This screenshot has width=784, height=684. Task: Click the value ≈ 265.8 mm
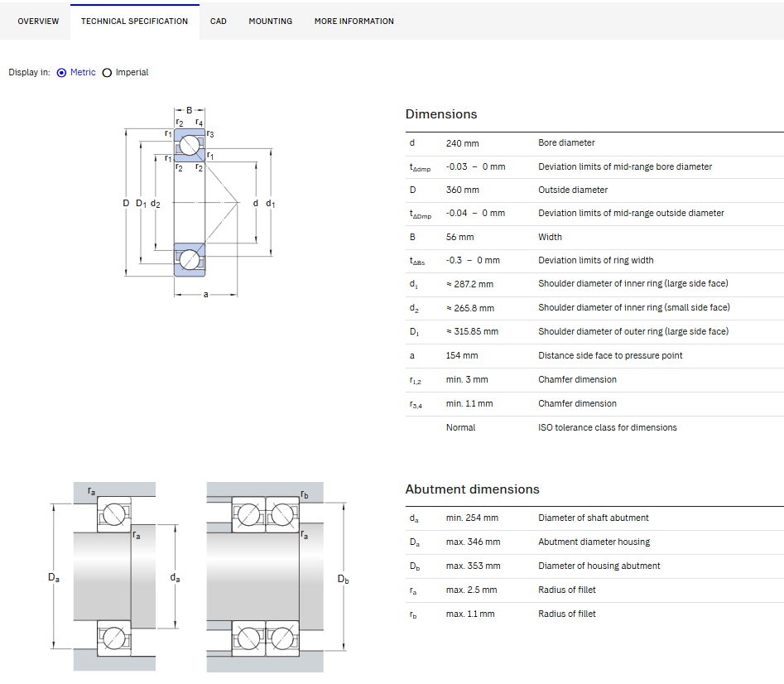coord(470,308)
